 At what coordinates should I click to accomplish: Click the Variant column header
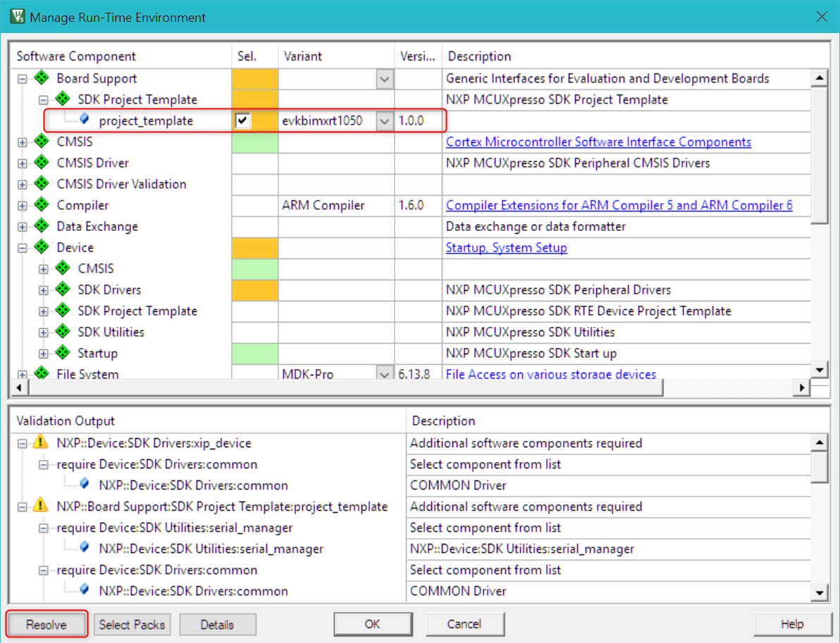pyautogui.click(x=336, y=56)
